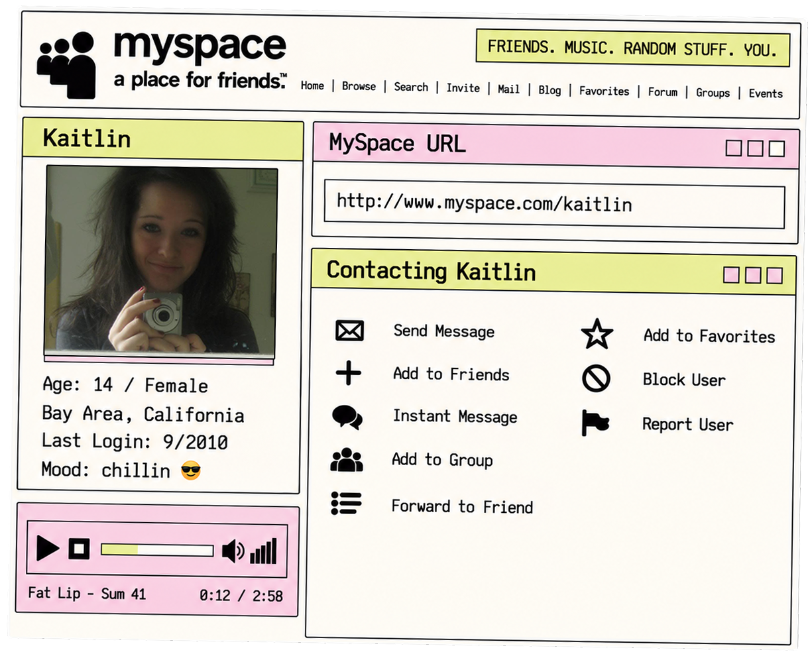
Task: Click the Add to Group people icon
Action: click(347, 460)
